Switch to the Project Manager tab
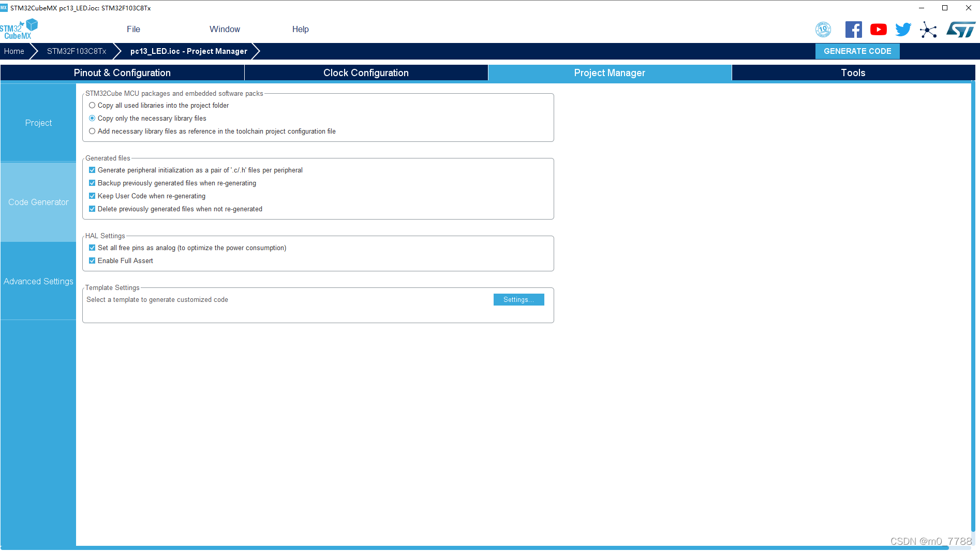 coord(610,72)
